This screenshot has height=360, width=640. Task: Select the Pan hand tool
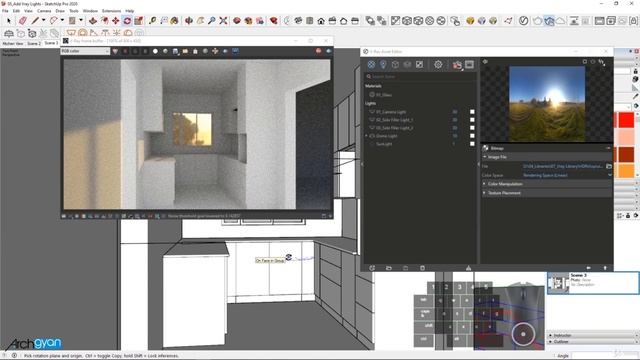click(x=200, y=20)
